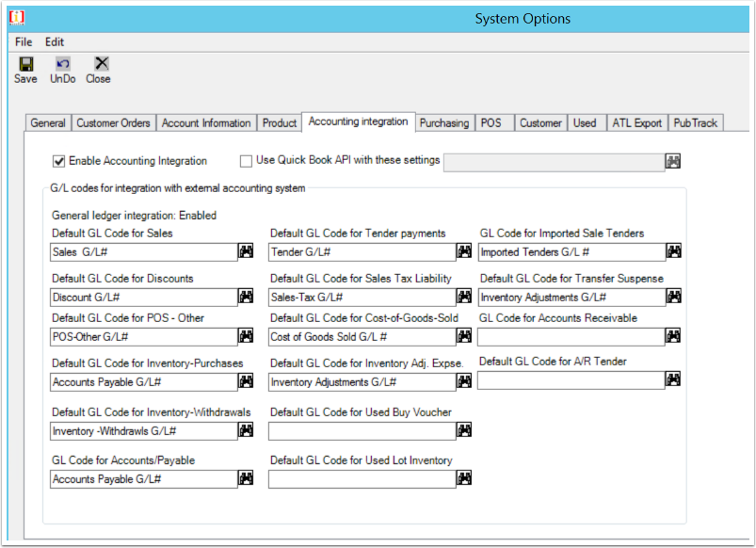
Task: Click the Save toolbar icon
Action: (x=26, y=64)
